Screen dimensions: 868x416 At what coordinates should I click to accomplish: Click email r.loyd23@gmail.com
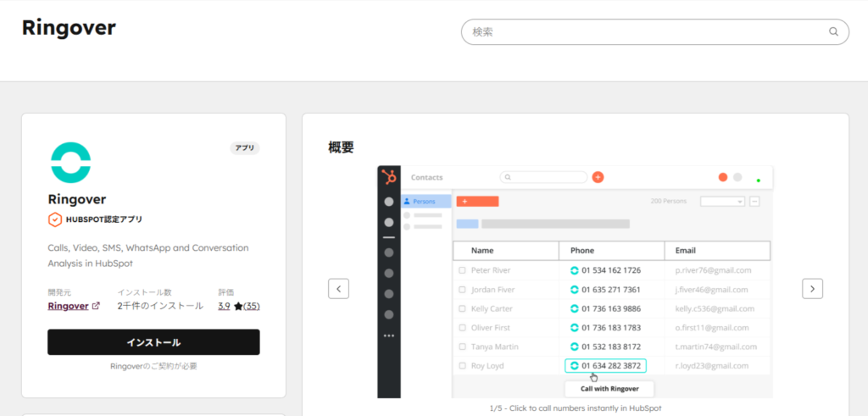tap(712, 366)
